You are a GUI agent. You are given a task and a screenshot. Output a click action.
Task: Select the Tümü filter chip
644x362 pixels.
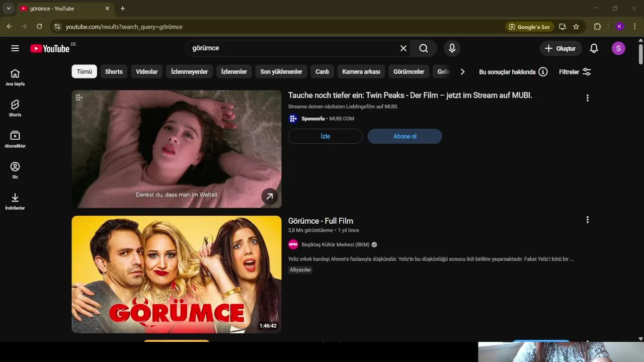(x=84, y=71)
